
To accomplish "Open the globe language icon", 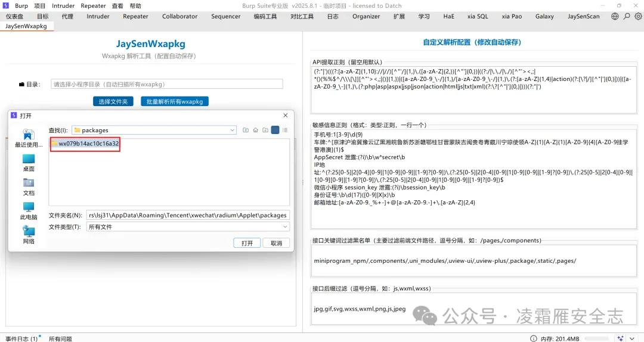I will pyautogui.click(x=615, y=17).
